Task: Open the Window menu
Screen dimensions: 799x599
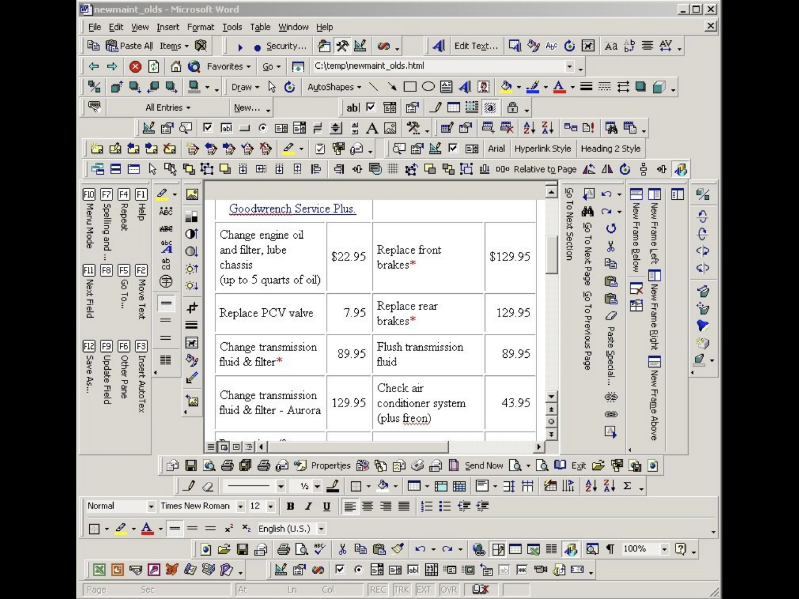Action: (293, 27)
